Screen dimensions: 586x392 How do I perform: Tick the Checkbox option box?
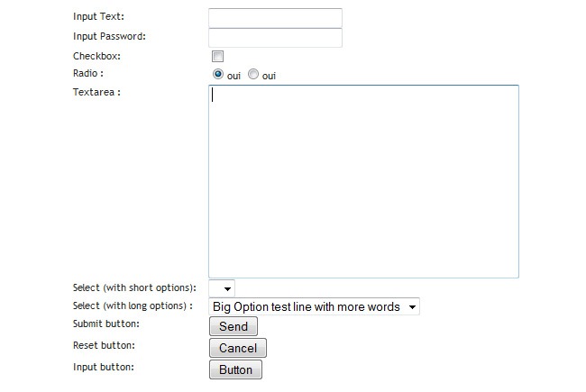pos(217,57)
